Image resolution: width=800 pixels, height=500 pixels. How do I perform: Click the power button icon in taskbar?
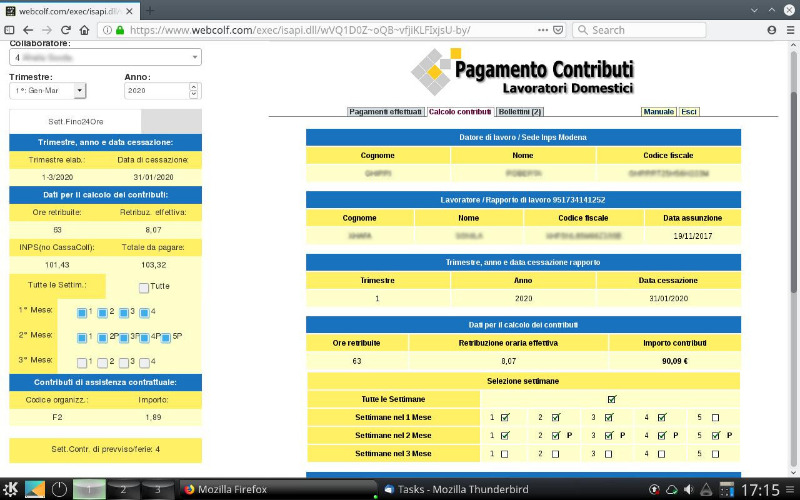[x=59, y=489]
